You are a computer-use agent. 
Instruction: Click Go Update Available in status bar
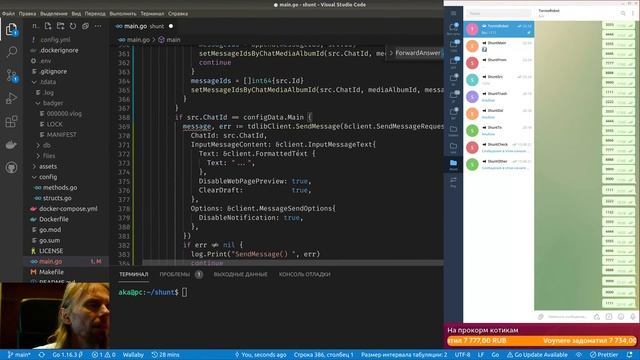pyautogui.click(x=537, y=355)
